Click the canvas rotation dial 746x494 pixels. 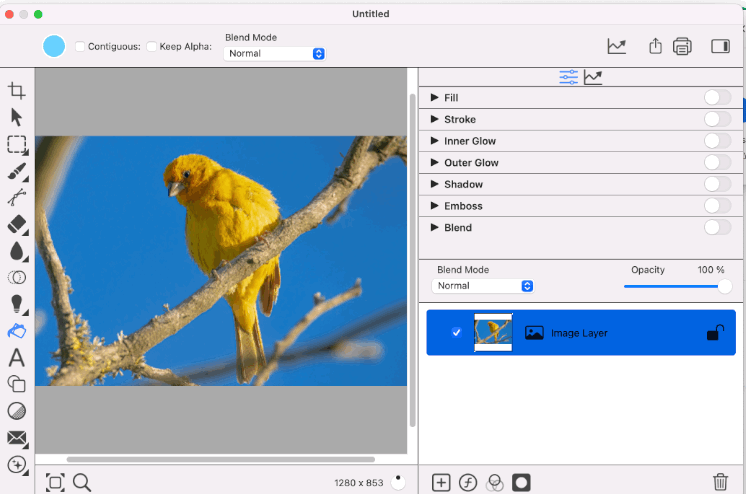[398, 482]
